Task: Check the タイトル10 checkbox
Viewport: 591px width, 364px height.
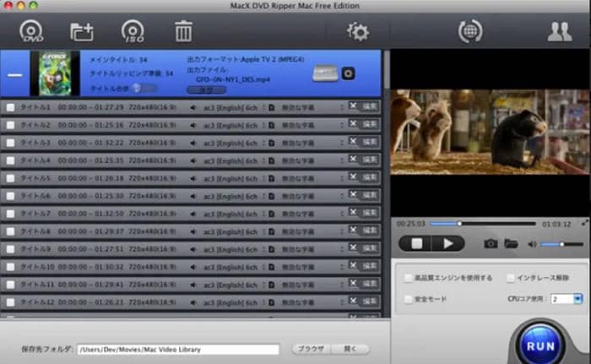Action: pyautogui.click(x=10, y=267)
